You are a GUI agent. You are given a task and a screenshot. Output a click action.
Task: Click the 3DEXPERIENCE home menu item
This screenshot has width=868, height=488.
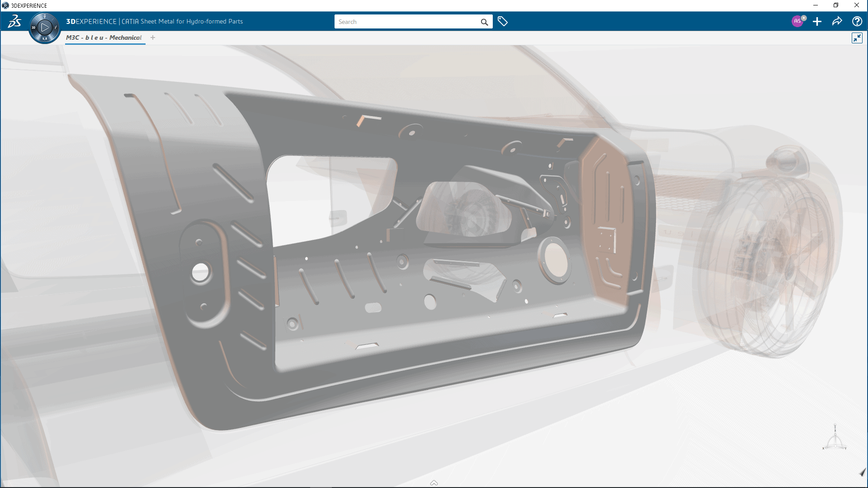tap(14, 21)
